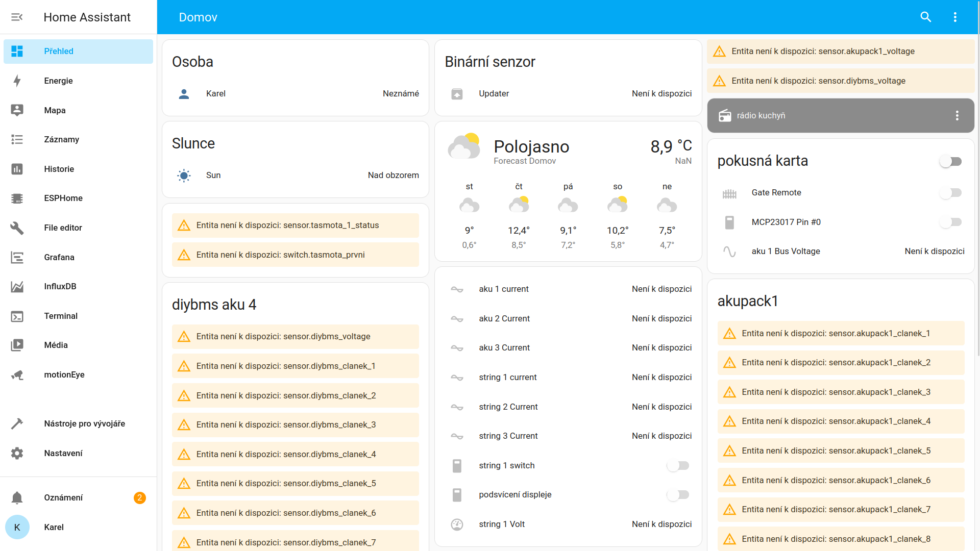The width and height of the screenshot is (980, 551).
Task: Open the dashboard three-dot overflow menu
Action: 955,17
